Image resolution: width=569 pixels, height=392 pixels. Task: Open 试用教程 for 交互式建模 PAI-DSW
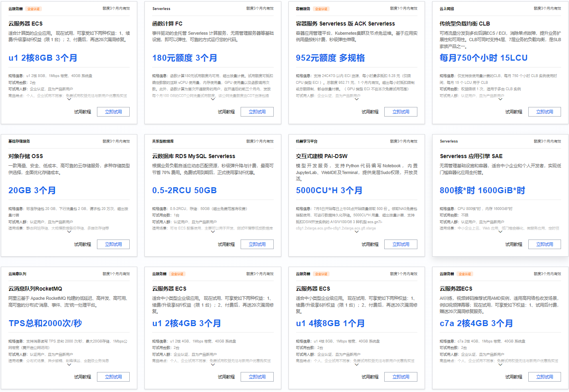(370, 244)
